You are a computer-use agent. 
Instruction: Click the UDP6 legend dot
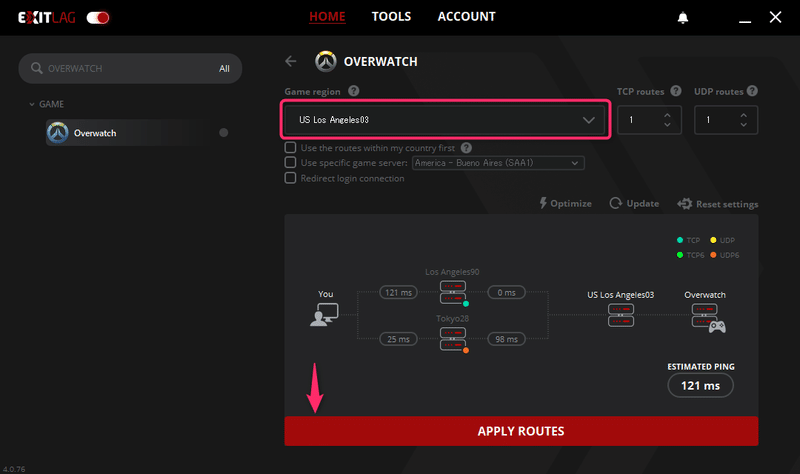[713, 255]
